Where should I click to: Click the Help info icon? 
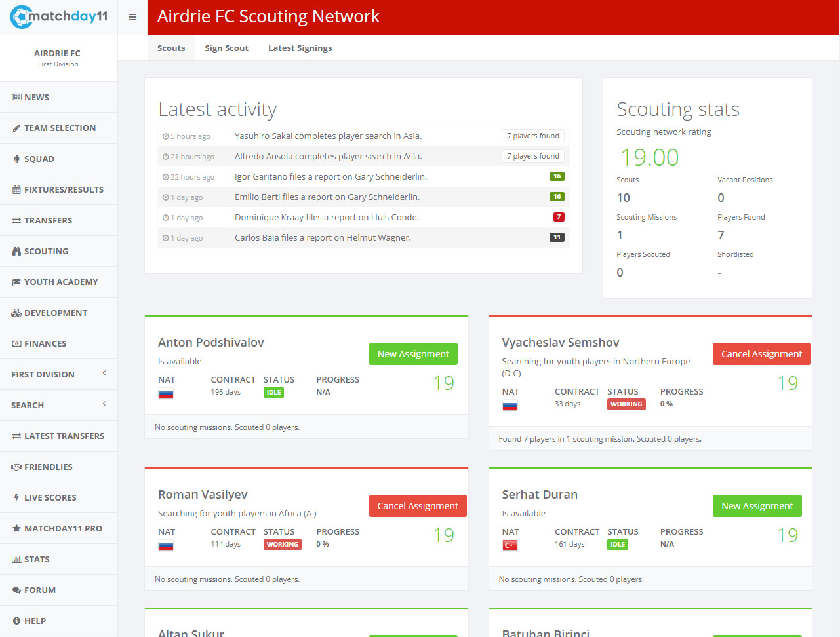(x=16, y=621)
